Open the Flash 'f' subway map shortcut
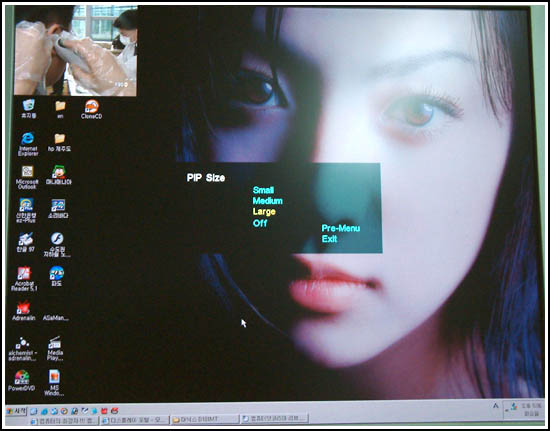This screenshot has height=431, width=550. (57, 245)
